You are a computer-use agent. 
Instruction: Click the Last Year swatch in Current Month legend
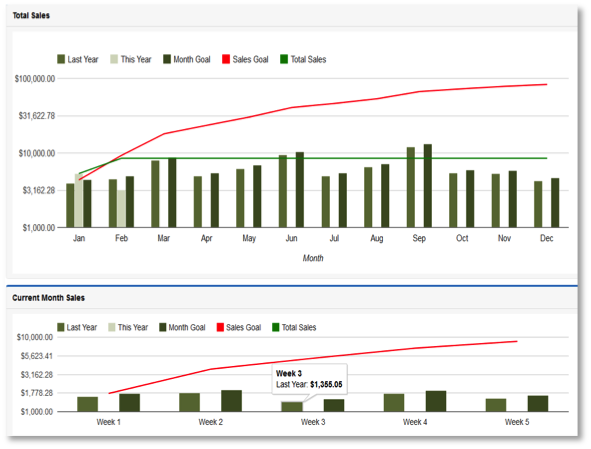[61, 327]
